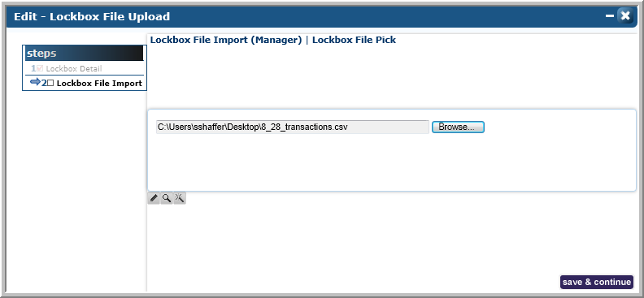Select the Lockbox File Import step

tap(99, 83)
